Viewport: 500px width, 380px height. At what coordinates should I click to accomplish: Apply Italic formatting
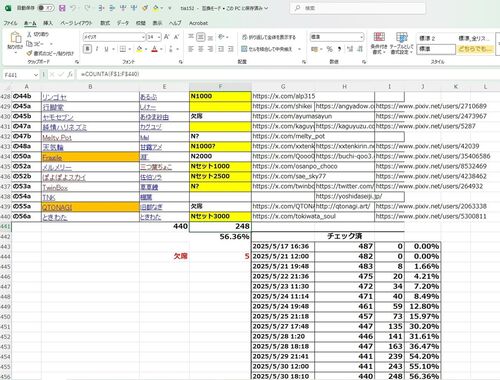(97, 49)
